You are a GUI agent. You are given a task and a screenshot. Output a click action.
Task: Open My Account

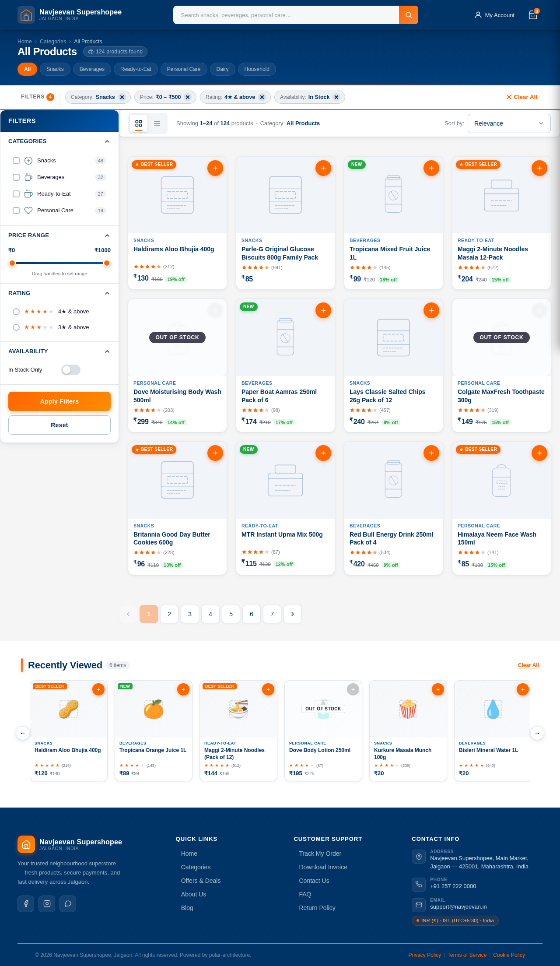click(495, 15)
